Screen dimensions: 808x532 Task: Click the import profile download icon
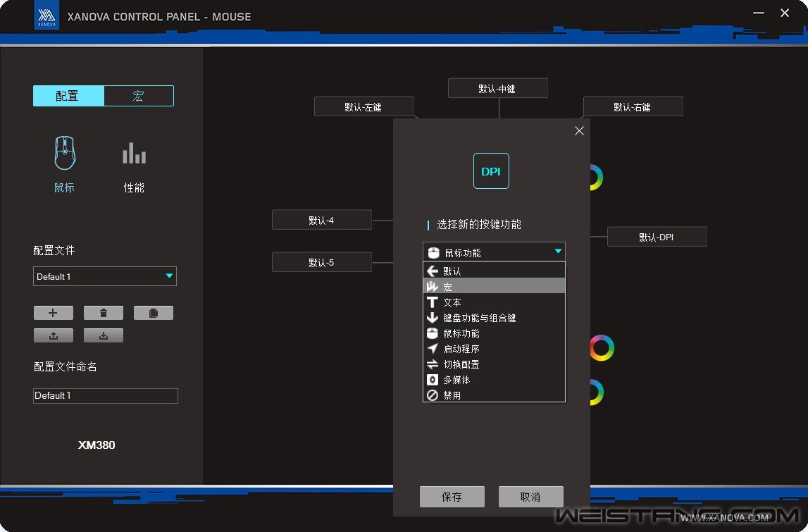point(104,335)
